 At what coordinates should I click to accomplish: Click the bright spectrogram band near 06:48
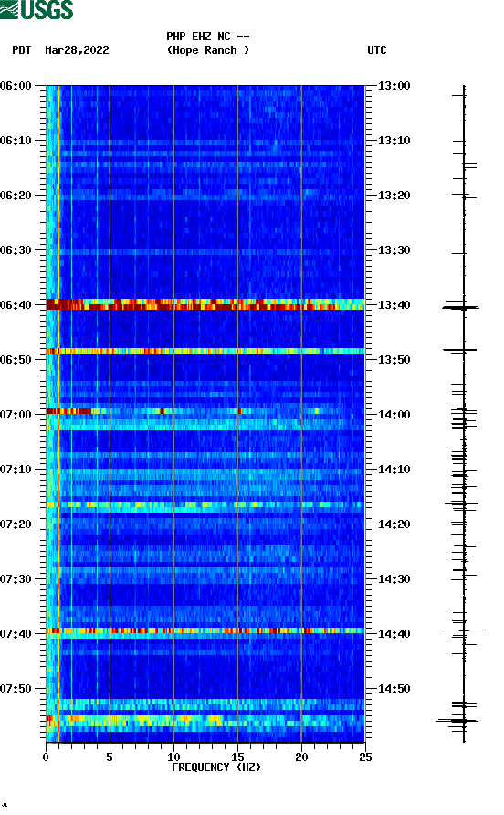[x=205, y=351]
